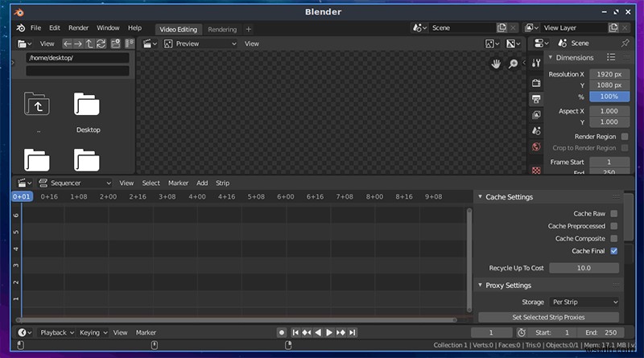Switch to the Rendering workspace tab
Screen dimensions: 644x358
(x=222, y=30)
